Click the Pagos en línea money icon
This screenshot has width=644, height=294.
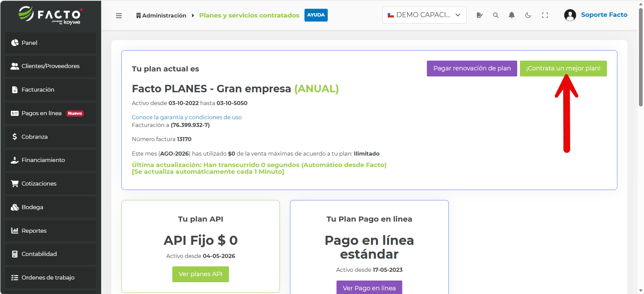click(15, 113)
